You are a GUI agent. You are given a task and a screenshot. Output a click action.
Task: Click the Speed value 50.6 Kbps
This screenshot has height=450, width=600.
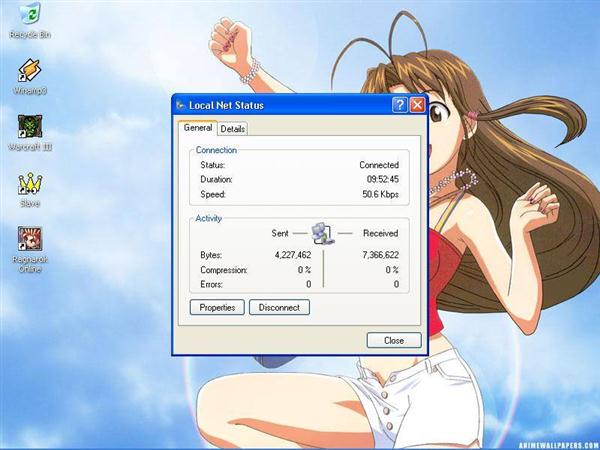380,194
